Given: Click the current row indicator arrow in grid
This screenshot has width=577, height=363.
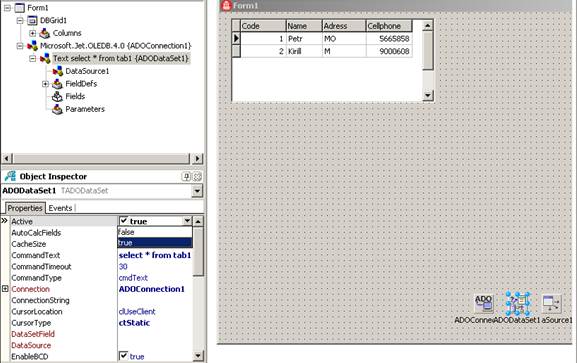Looking at the screenshot, I should click(x=236, y=38).
